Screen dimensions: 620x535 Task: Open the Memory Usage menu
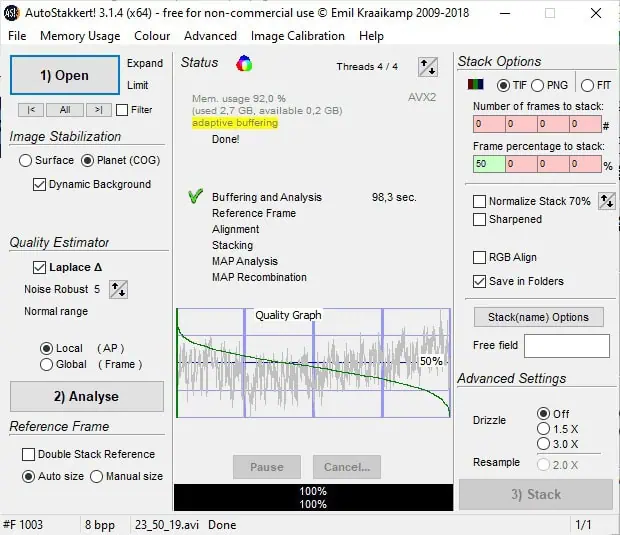click(80, 36)
